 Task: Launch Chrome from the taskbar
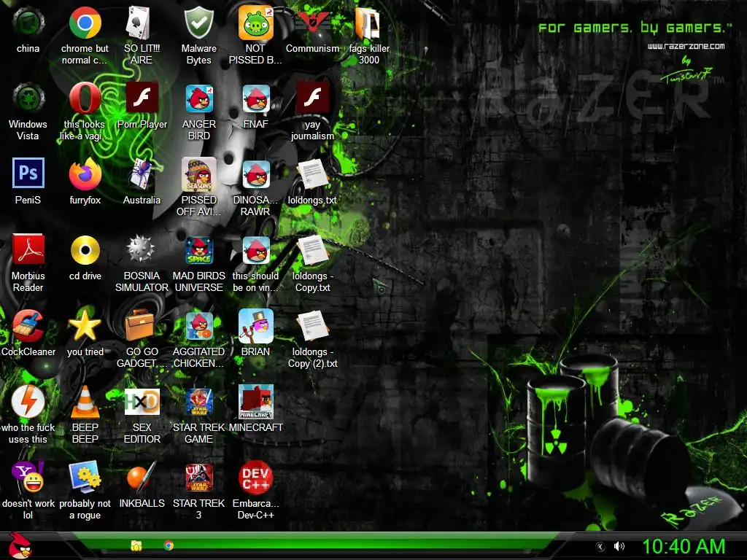(x=169, y=545)
